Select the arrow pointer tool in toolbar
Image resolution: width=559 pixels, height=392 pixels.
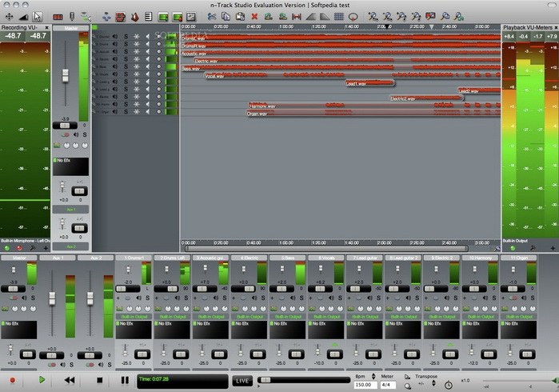(x=37, y=16)
